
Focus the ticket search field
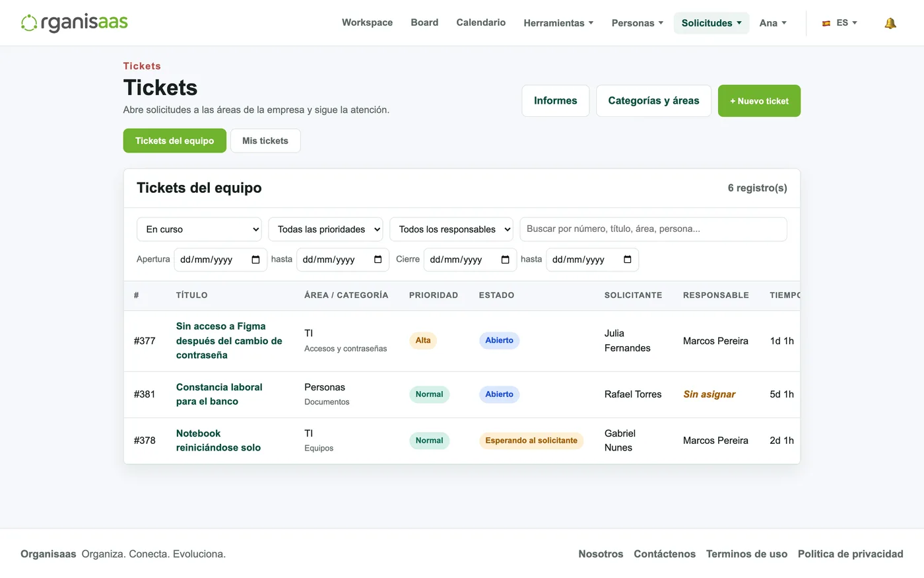[653, 229]
